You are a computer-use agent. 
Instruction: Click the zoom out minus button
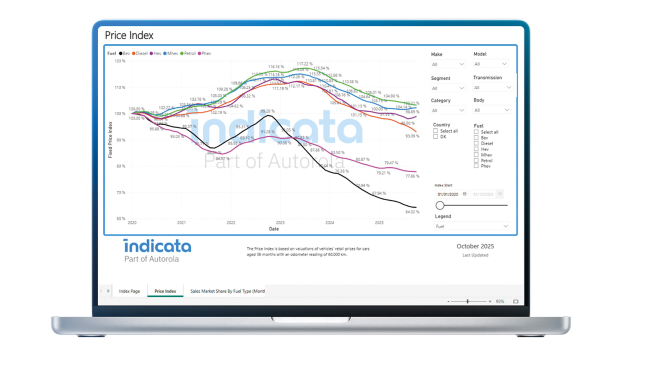click(x=449, y=301)
